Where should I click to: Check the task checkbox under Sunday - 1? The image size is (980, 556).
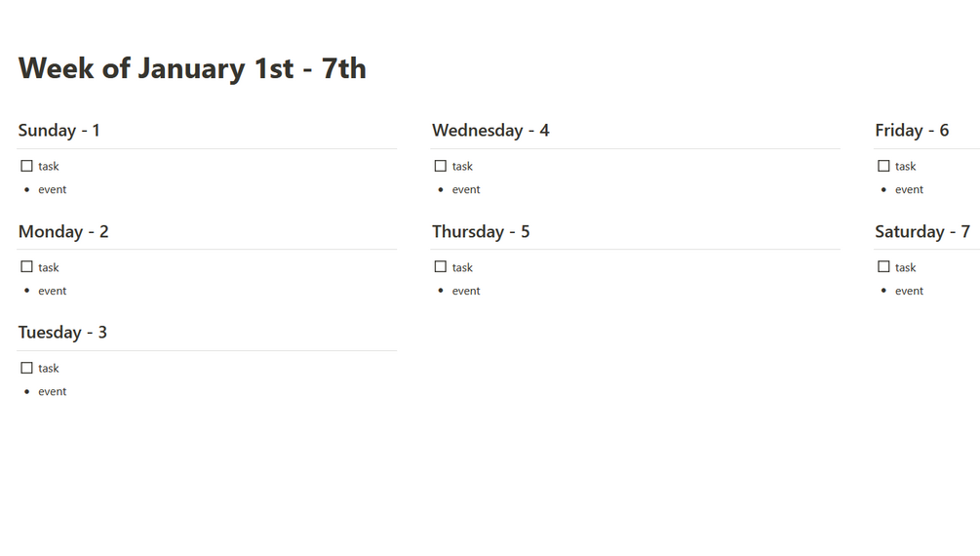(x=26, y=166)
